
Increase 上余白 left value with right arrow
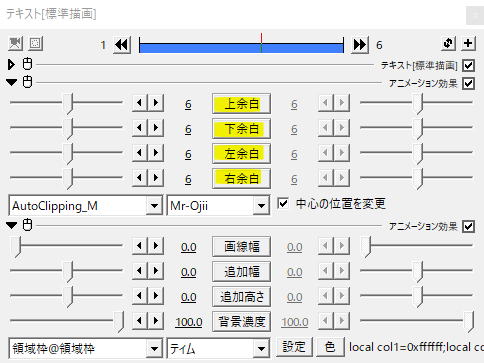coord(156,103)
